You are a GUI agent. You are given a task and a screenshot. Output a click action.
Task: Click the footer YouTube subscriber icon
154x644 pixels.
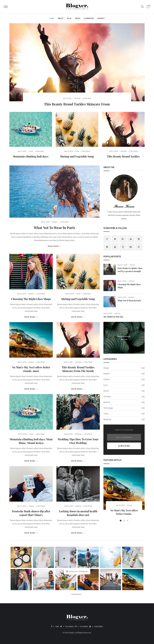(90, 626)
